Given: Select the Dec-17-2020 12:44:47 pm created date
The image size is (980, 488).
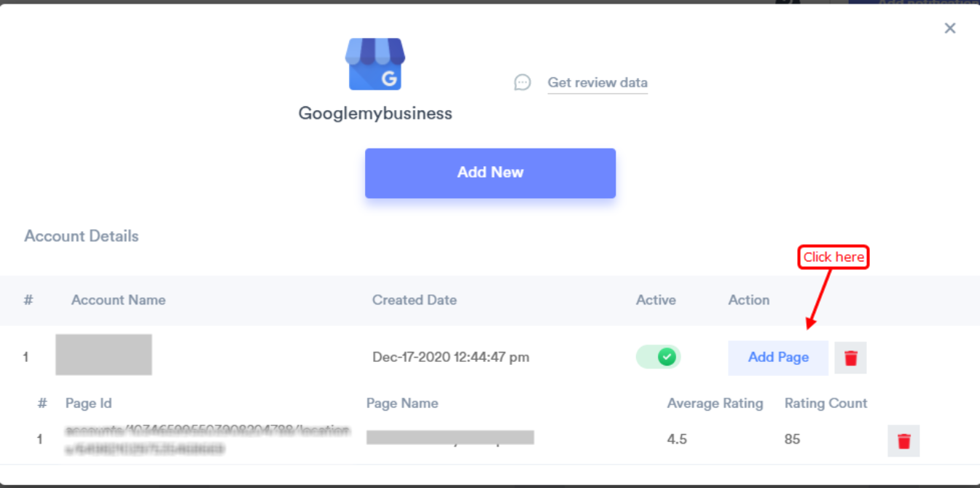Looking at the screenshot, I should pyautogui.click(x=451, y=357).
